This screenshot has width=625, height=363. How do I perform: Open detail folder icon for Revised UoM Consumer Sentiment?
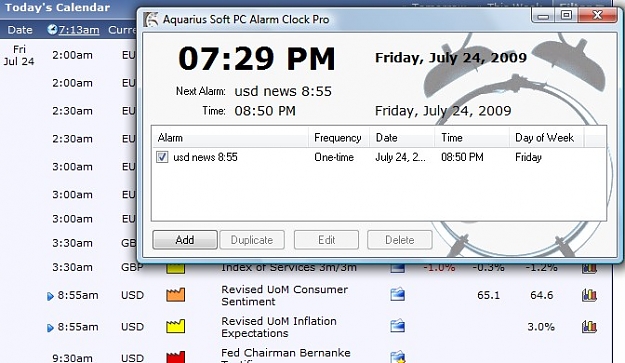397,294
